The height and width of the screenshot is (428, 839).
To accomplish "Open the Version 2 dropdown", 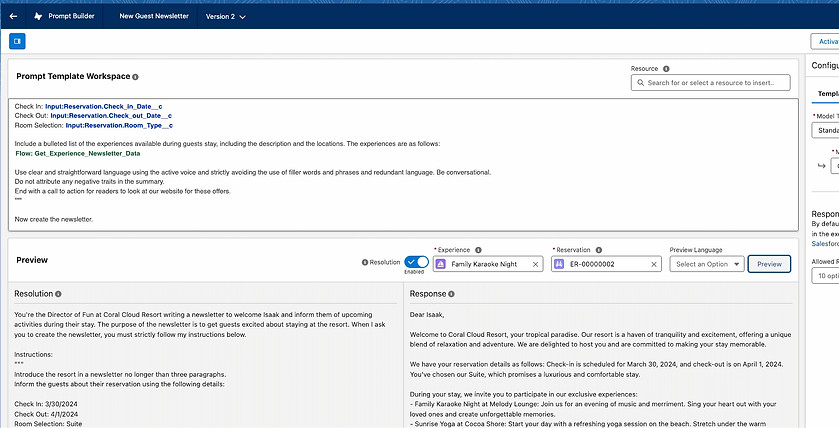I will pyautogui.click(x=225, y=17).
